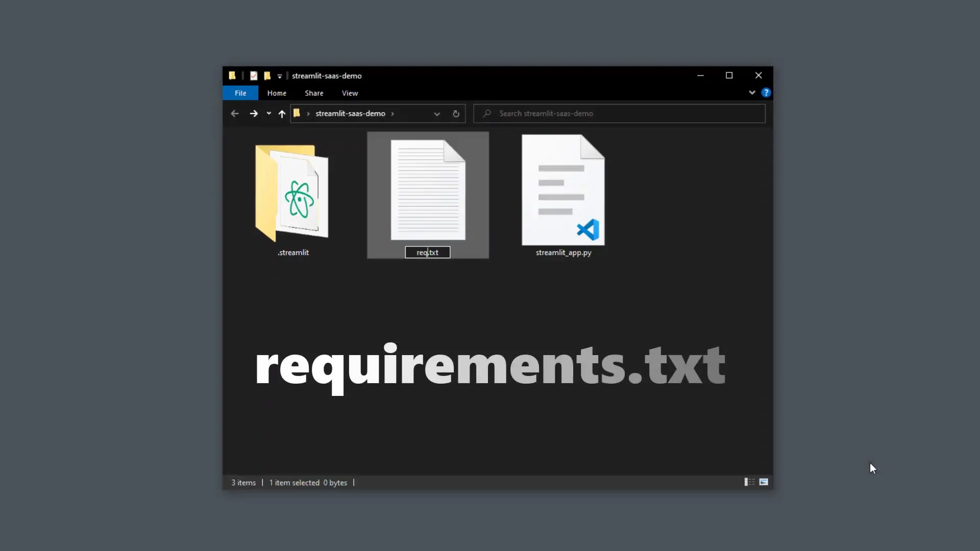Open the Share ribbon tab
Screen dimensions: 980x551
tap(314, 93)
